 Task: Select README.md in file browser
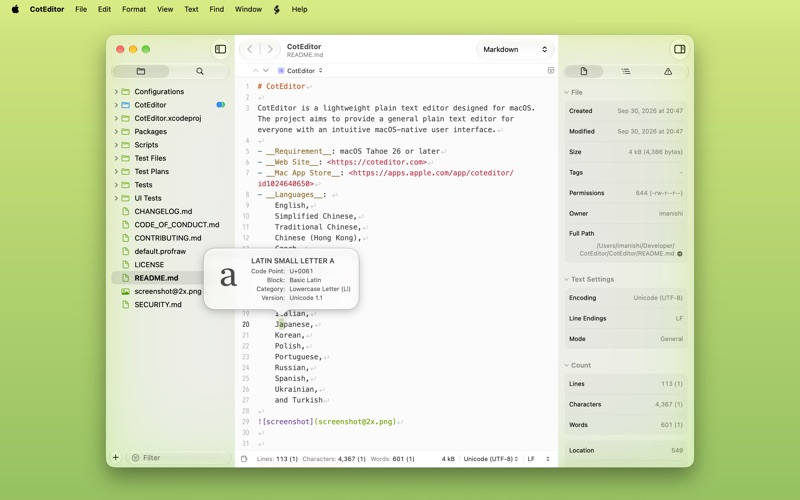[156, 278]
